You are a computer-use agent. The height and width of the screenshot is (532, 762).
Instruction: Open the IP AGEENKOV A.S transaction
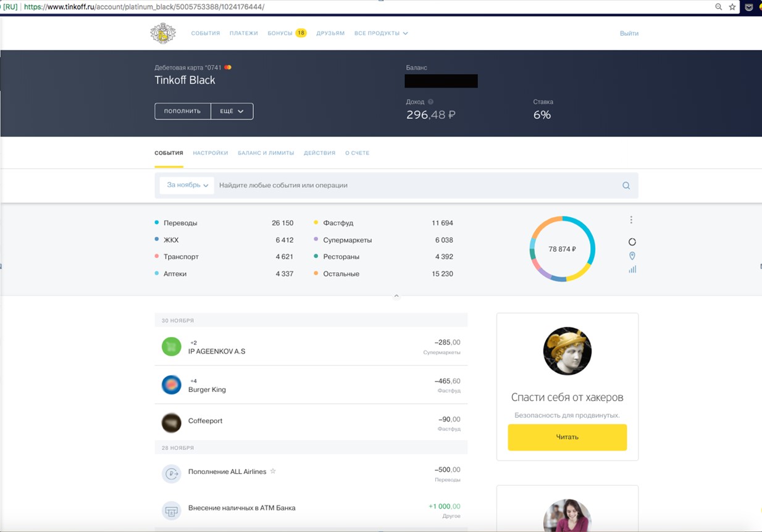311,346
